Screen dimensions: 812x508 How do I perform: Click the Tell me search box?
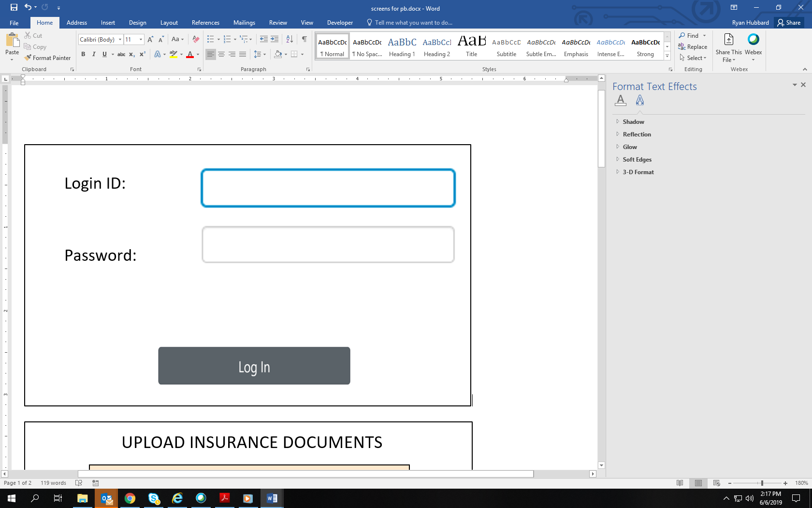coord(413,23)
